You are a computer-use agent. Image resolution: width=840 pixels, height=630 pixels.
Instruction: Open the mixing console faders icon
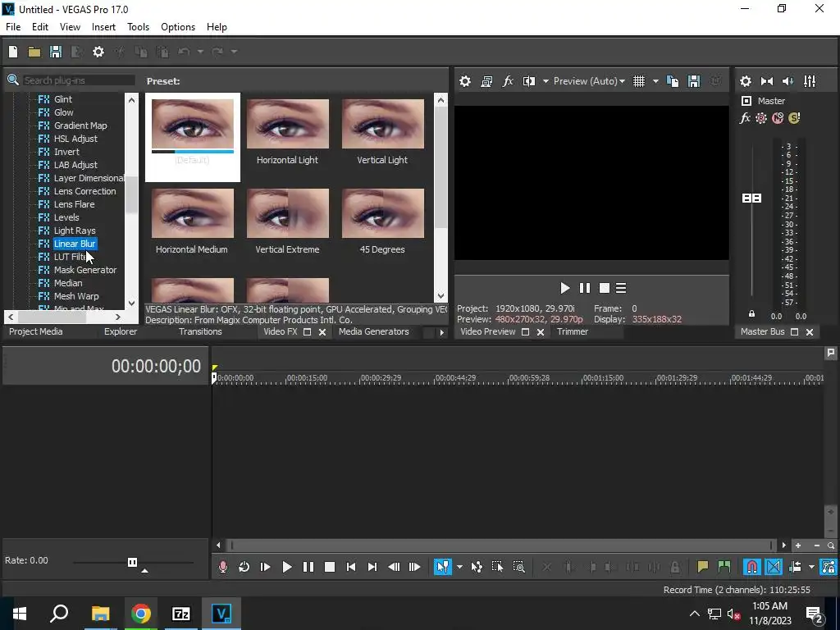pos(810,81)
